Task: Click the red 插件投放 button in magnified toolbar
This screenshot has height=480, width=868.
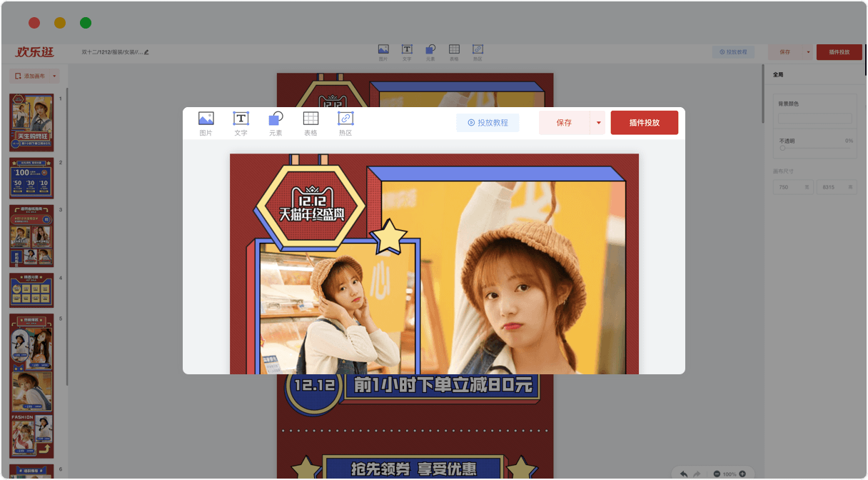Action: [645, 123]
